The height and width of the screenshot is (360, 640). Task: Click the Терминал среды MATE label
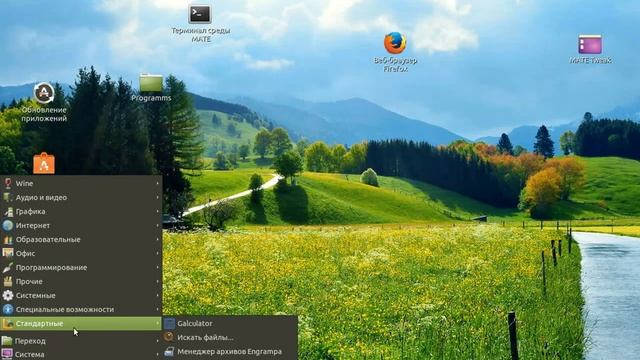click(x=201, y=35)
